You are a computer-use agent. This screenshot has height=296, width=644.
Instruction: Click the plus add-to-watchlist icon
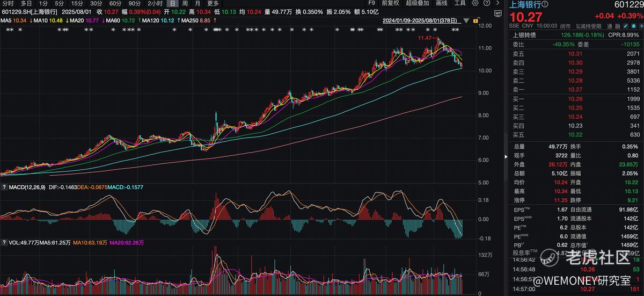pos(641,26)
